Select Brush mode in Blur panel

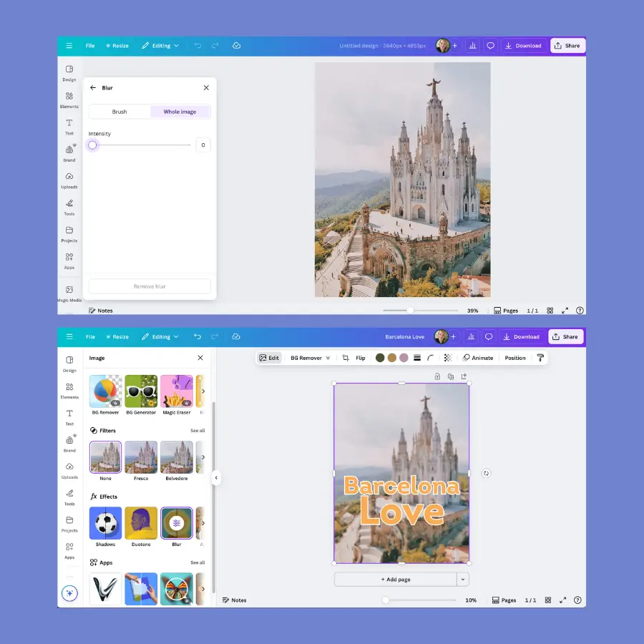pyautogui.click(x=119, y=112)
